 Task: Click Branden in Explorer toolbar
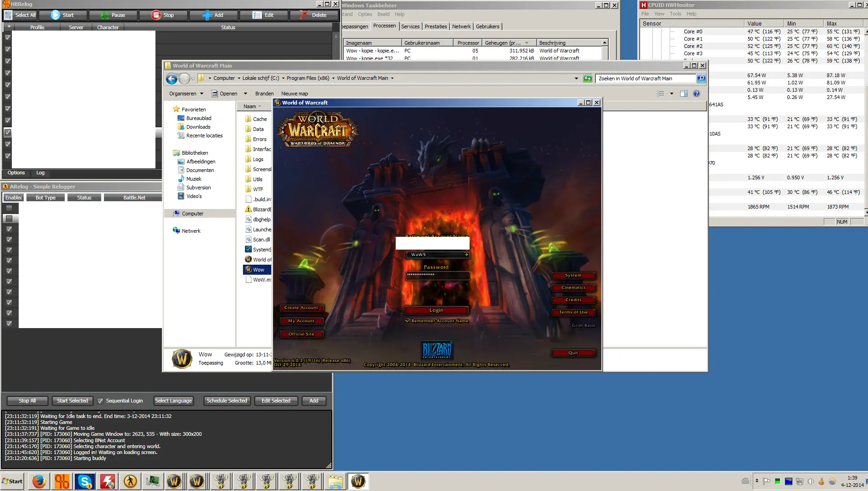[264, 94]
